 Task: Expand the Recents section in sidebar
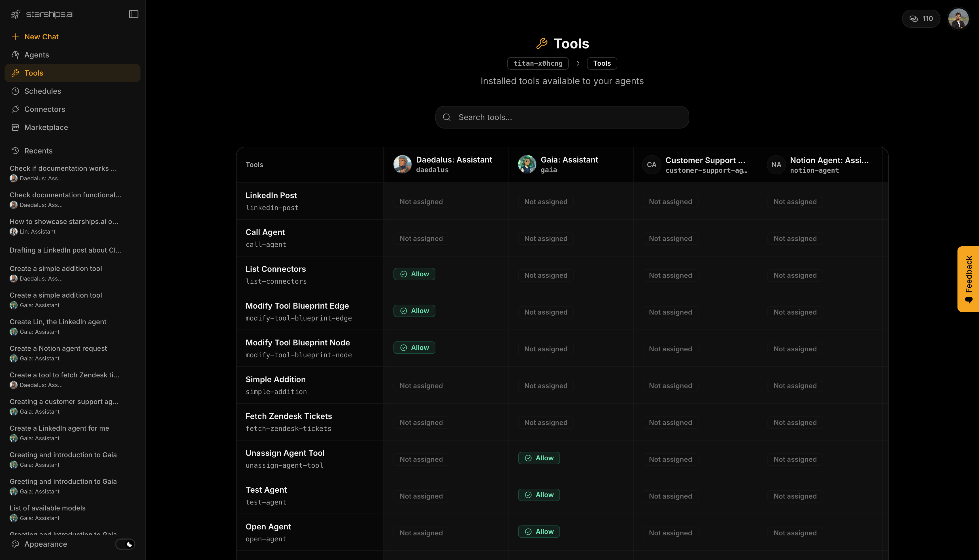(38, 151)
